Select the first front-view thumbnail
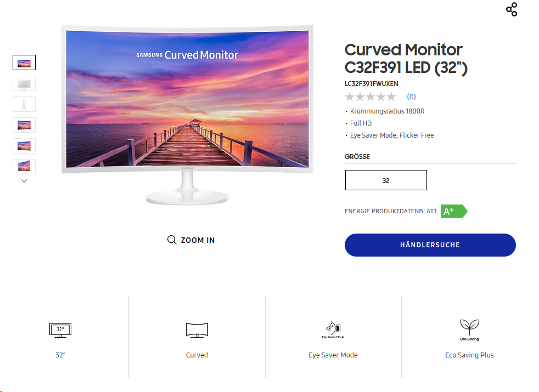Image resolution: width=539 pixels, height=392 pixels. coord(24,63)
